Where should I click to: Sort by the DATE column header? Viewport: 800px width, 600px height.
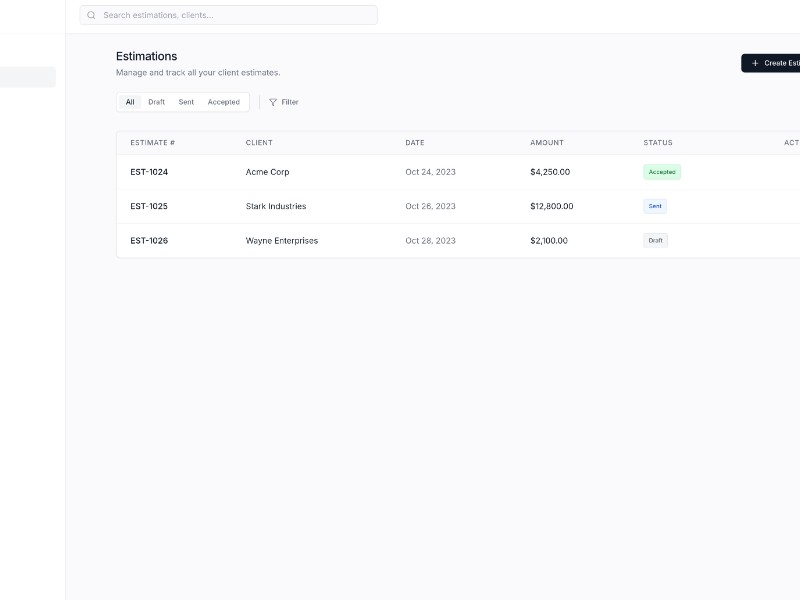pyautogui.click(x=414, y=142)
